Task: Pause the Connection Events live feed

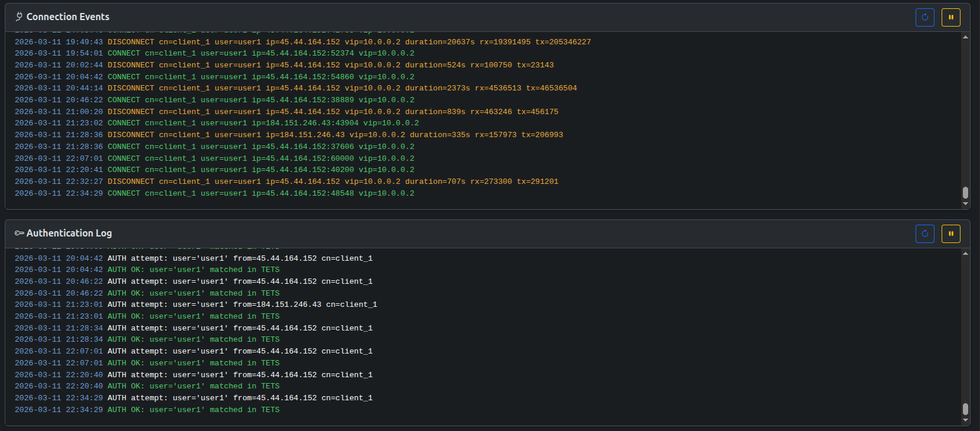Action: (x=951, y=17)
